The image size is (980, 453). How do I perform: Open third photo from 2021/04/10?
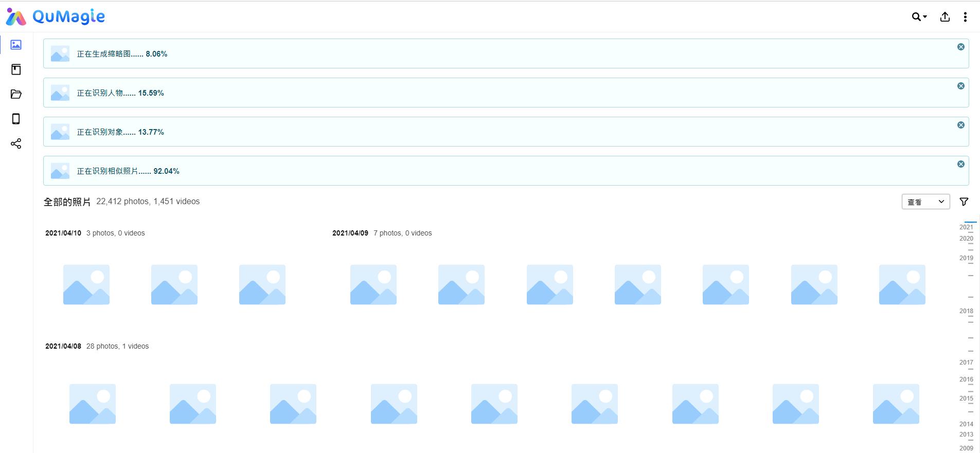coord(262,284)
